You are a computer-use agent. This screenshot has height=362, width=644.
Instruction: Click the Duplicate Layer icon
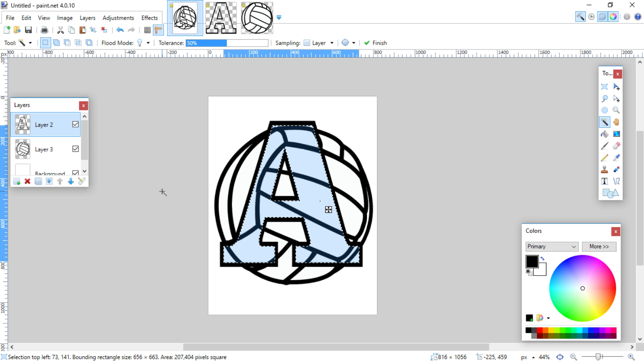(38, 181)
